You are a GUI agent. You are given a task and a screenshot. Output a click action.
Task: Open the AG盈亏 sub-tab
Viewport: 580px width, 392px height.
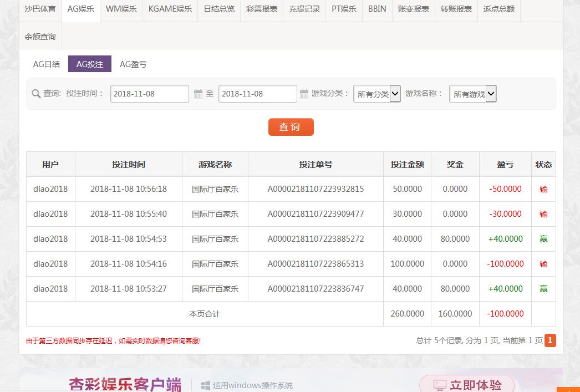tap(133, 64)
